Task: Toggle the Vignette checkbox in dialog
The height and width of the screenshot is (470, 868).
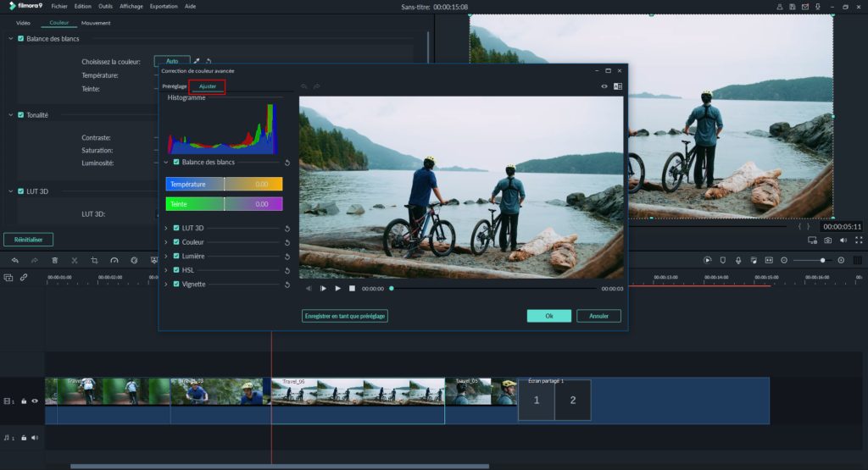Action: coord(176,285)
